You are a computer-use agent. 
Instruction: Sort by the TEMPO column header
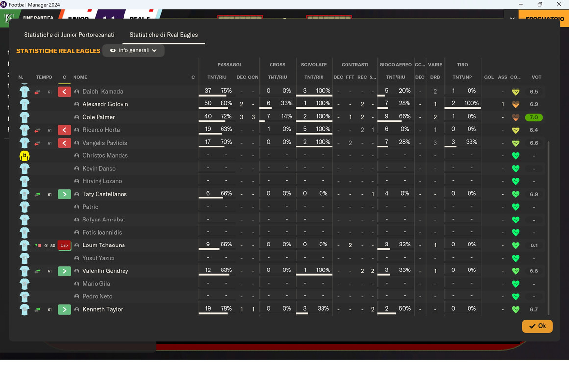pos(44,77)
